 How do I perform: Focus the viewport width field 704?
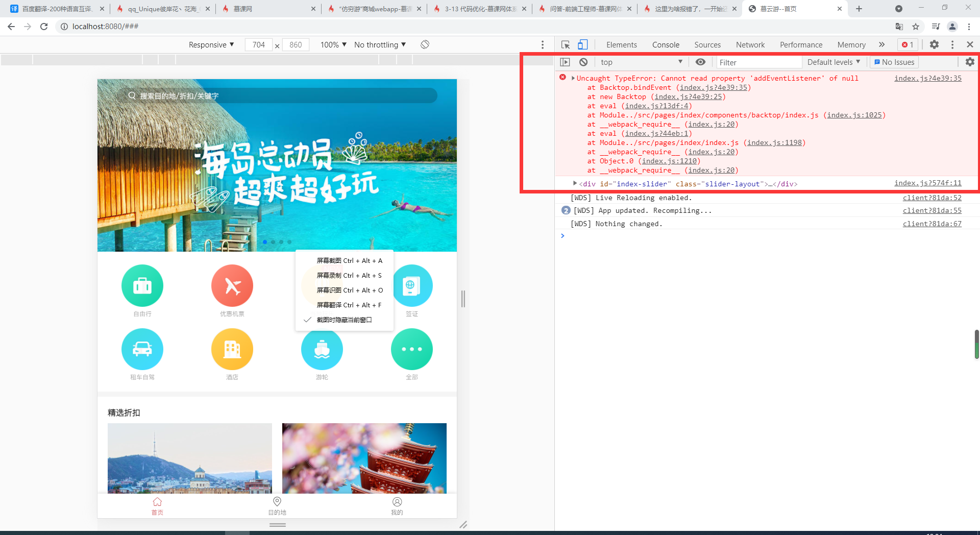click(259, 45)
